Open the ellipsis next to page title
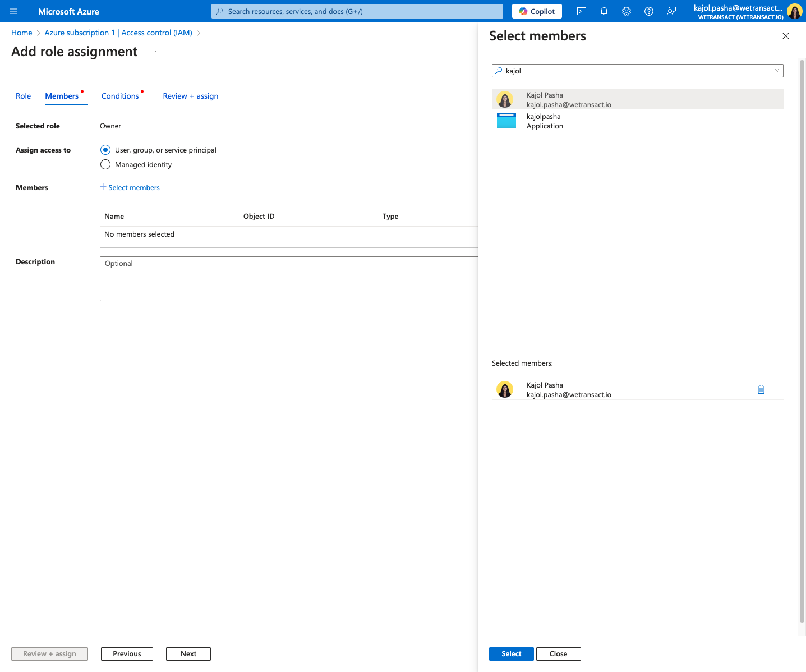806x672 pixels. pos(155,52)
